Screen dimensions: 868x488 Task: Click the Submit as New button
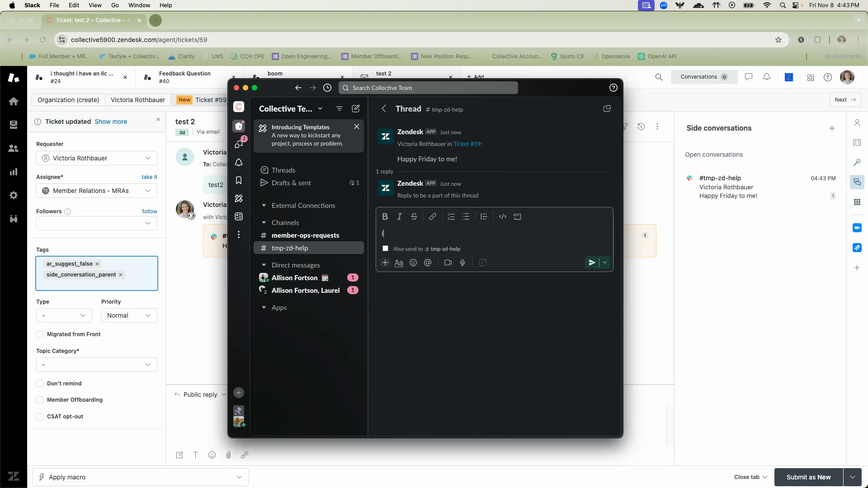point(808,477)
